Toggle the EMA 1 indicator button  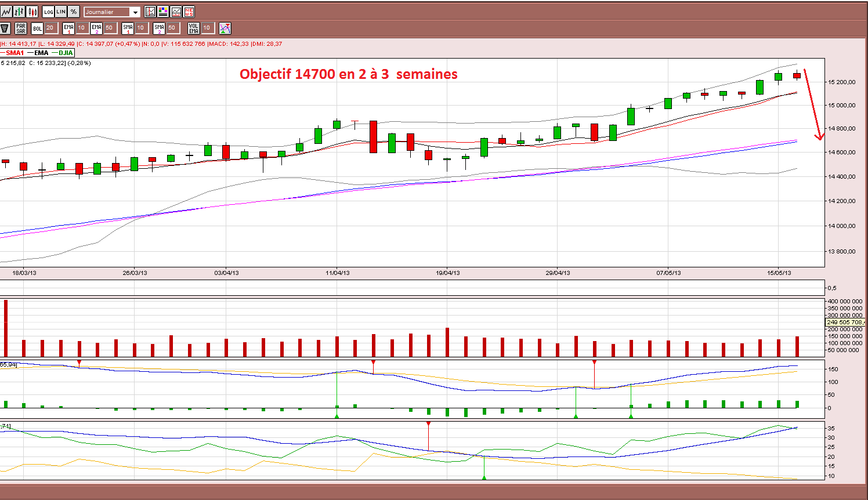point(68,28)
